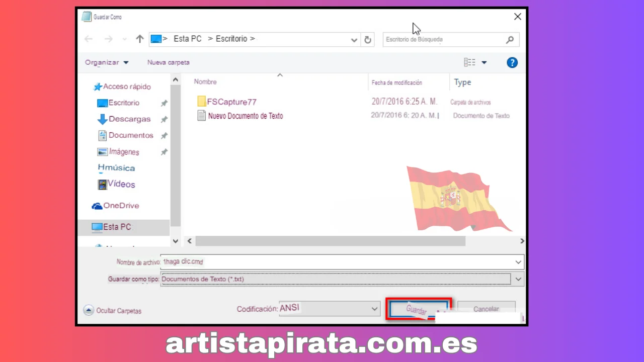
Task: Click the Esta PC computer icon in sidebar
Action: [97, 227]
